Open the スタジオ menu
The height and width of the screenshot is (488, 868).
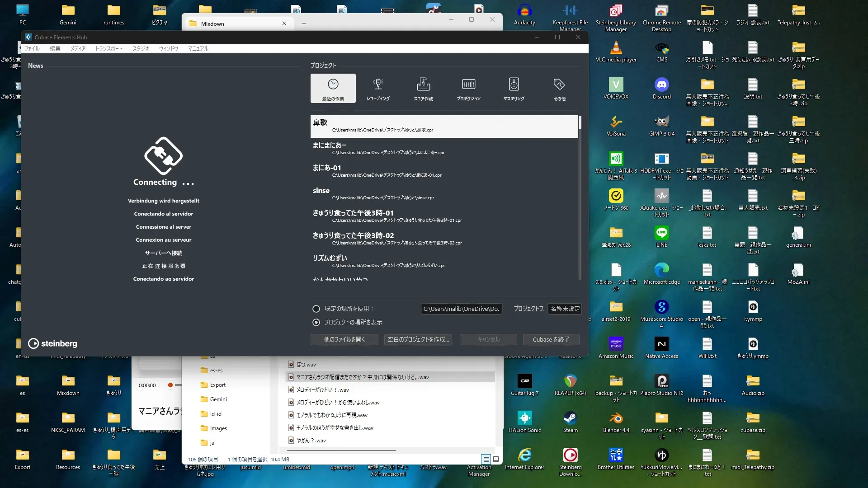pyautogui.click(x=141, y=48)
